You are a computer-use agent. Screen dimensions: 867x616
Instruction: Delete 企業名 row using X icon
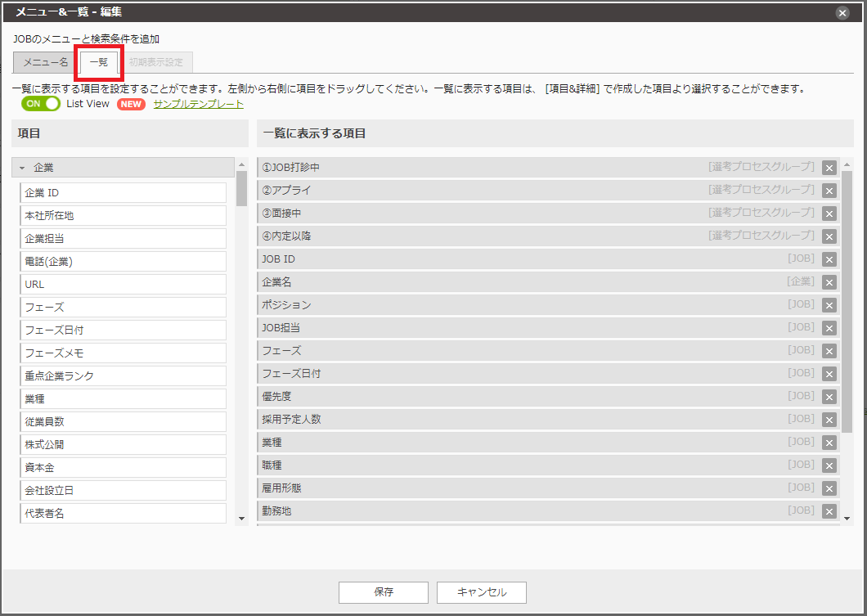(x=829, y=282)
